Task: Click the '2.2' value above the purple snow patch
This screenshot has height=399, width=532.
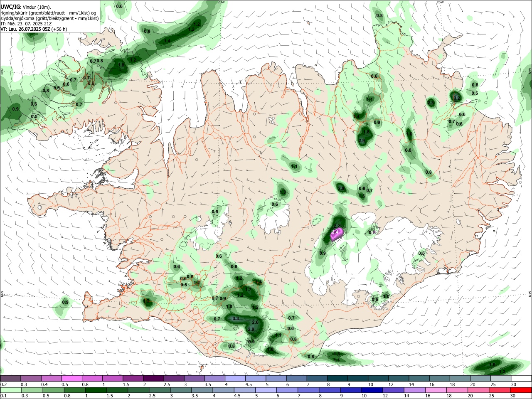Action: click(337, 226)
